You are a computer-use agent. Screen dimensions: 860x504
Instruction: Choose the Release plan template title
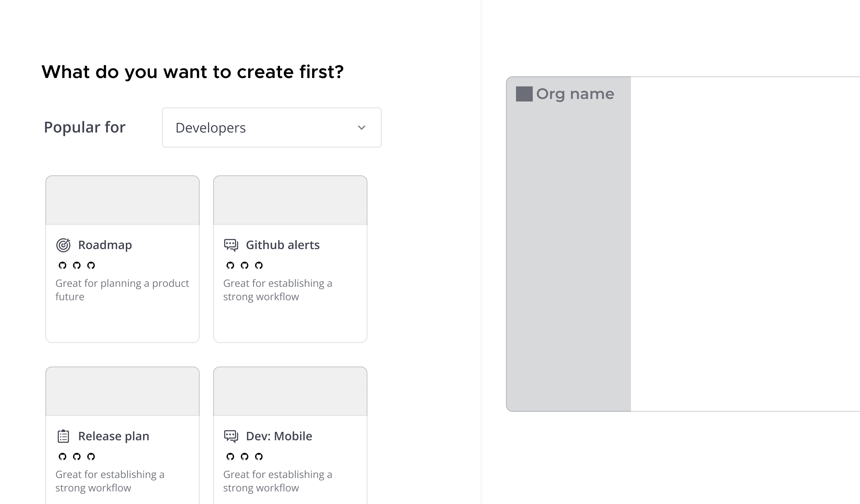(x=114, y=436)
